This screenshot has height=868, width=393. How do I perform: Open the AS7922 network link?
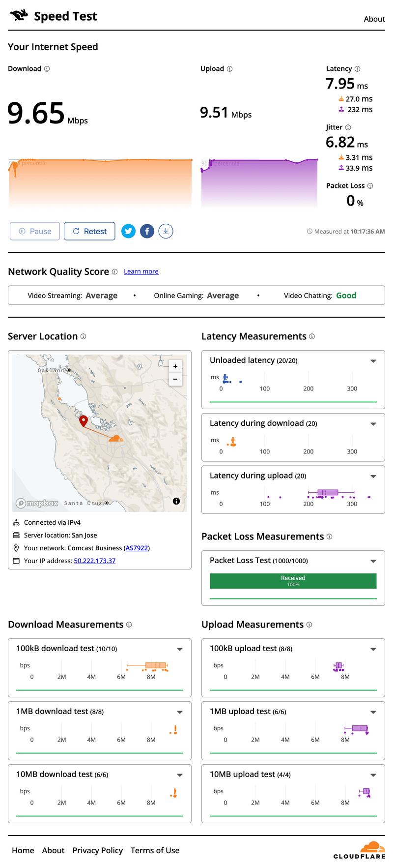(137, 548)
